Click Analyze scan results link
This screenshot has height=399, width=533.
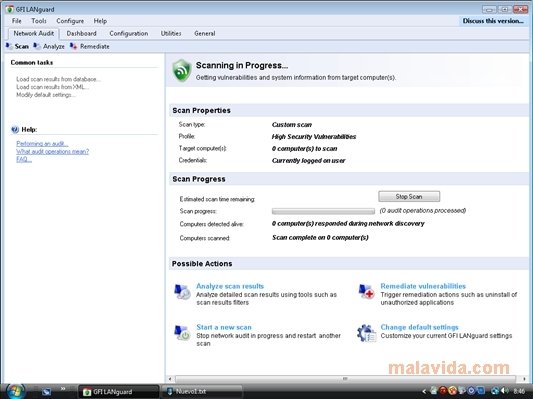230,286
